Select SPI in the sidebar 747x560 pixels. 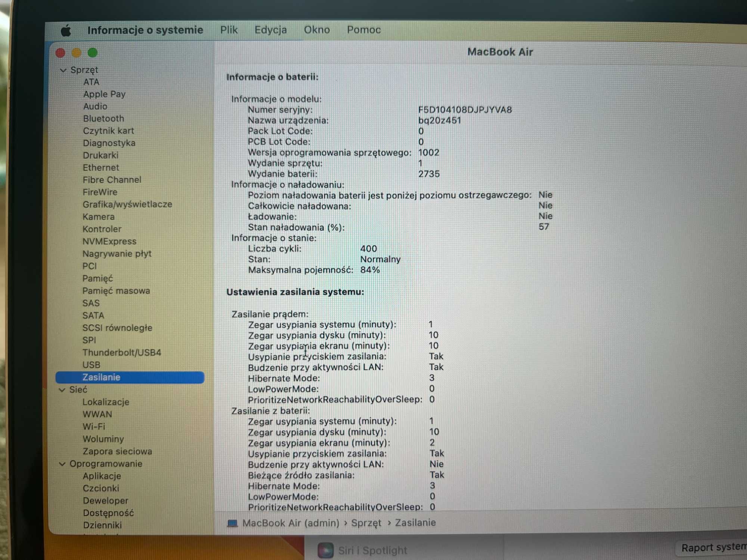click(x=89, y=340)
